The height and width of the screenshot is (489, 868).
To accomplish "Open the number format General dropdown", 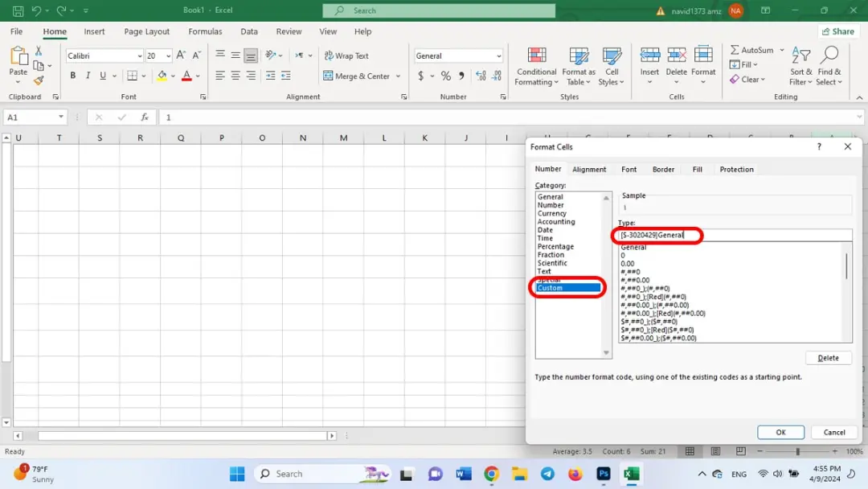I will pos(498,56).
